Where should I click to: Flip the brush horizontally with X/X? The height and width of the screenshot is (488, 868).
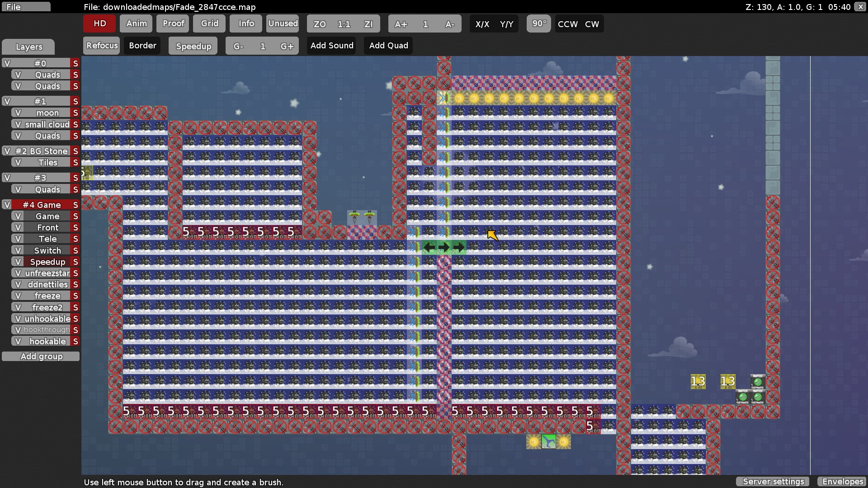pos(482,24)
